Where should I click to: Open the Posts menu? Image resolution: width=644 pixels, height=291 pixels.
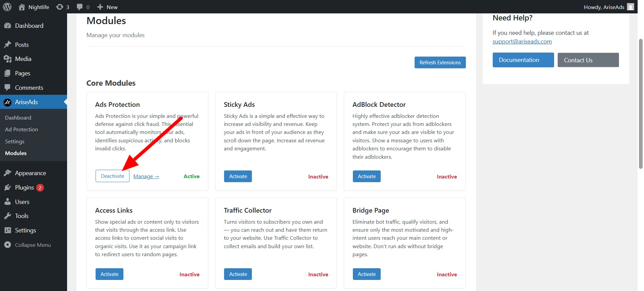pos(22,45)
